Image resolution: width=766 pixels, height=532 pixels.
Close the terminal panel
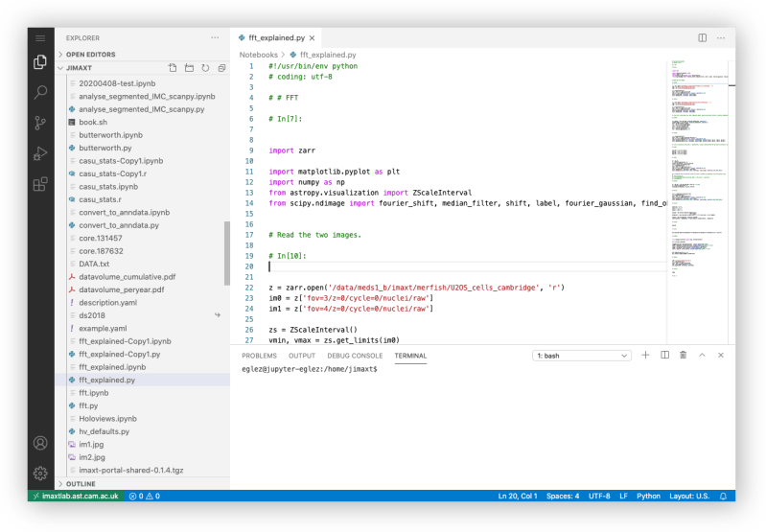point(721,356)
